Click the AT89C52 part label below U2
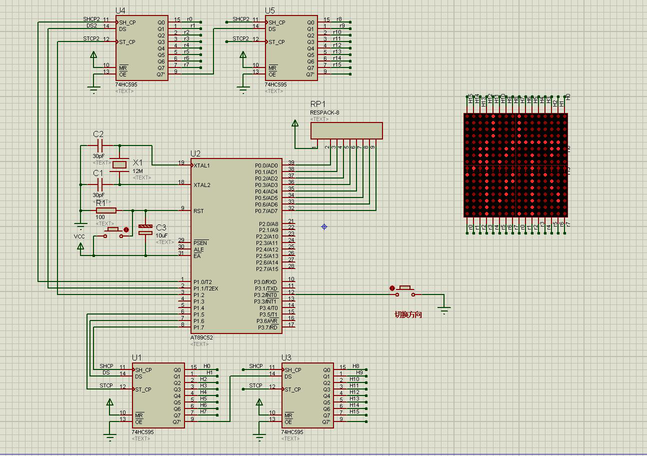 pyautogui.click(x=201, y=338)
